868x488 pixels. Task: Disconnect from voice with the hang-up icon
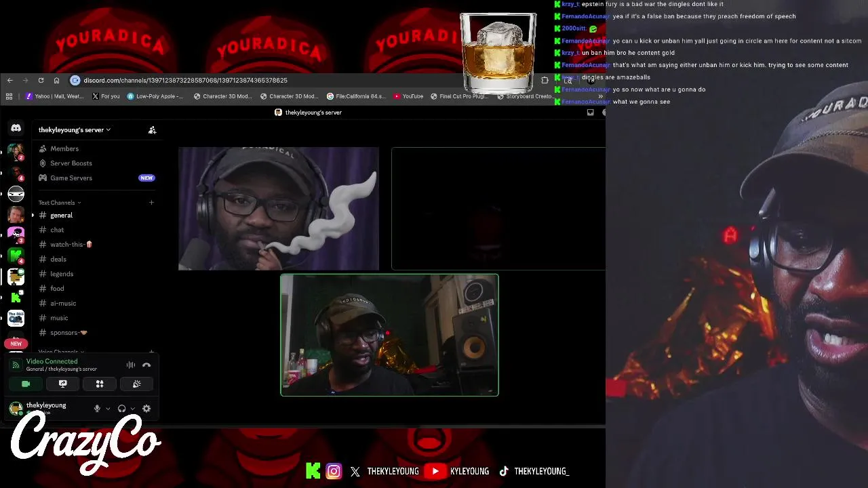pos(146,365)
